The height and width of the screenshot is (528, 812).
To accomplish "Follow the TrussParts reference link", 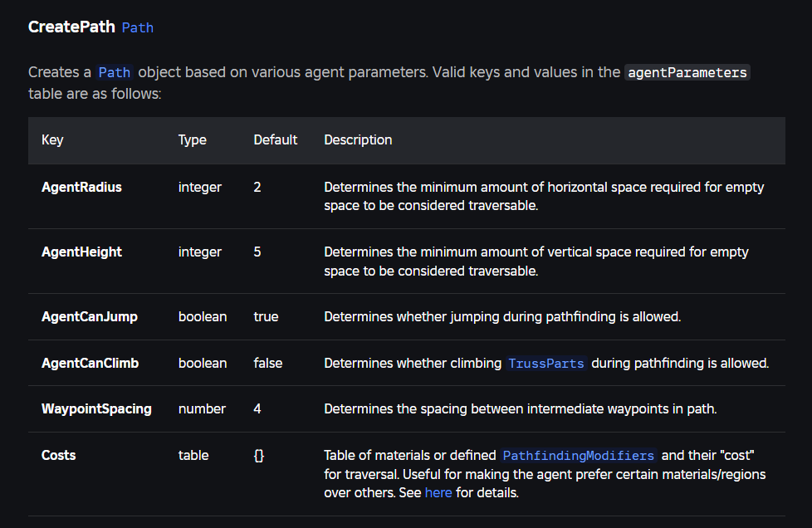I will [x=545, y=364].
